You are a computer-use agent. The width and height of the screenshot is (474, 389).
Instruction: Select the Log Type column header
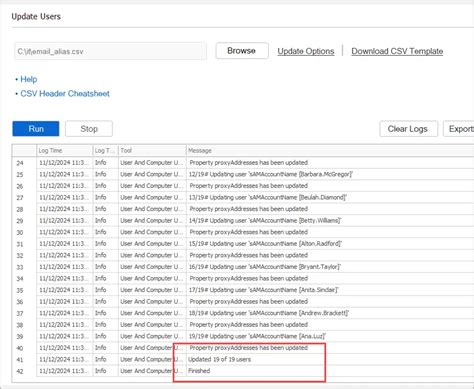pos(105,151)
